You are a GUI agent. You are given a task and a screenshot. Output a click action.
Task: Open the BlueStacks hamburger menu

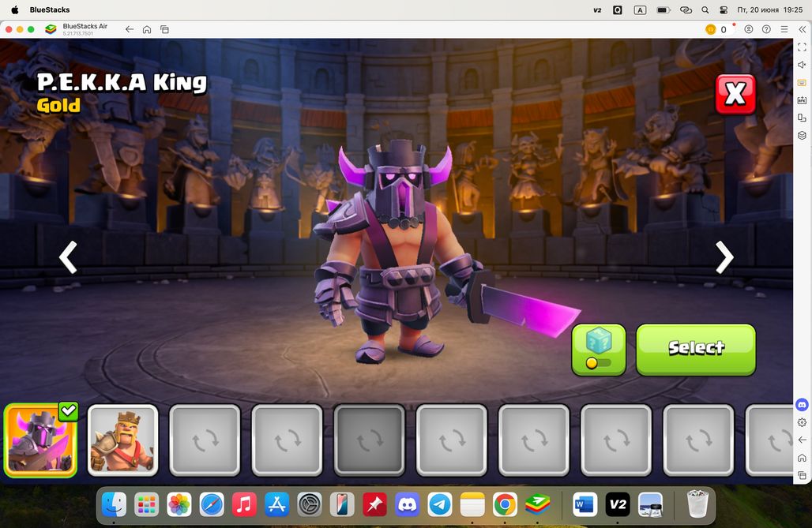tap(784, 29)
